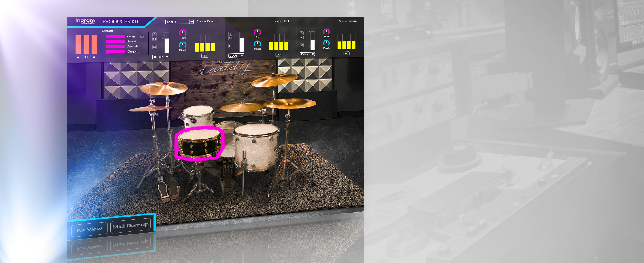Adjust the Attack magenta slider
This screenshot has height=263, width=644.
click(116, 46)
